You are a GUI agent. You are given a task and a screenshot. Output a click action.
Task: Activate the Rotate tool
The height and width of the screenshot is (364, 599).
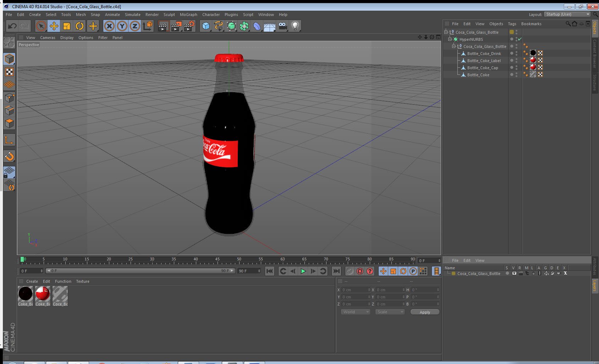(x=79, y=26)
